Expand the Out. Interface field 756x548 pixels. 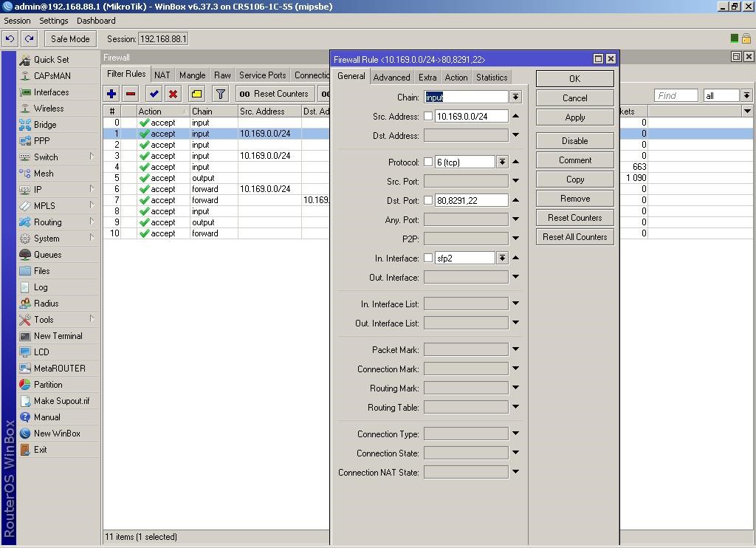(x=515, y=276)
